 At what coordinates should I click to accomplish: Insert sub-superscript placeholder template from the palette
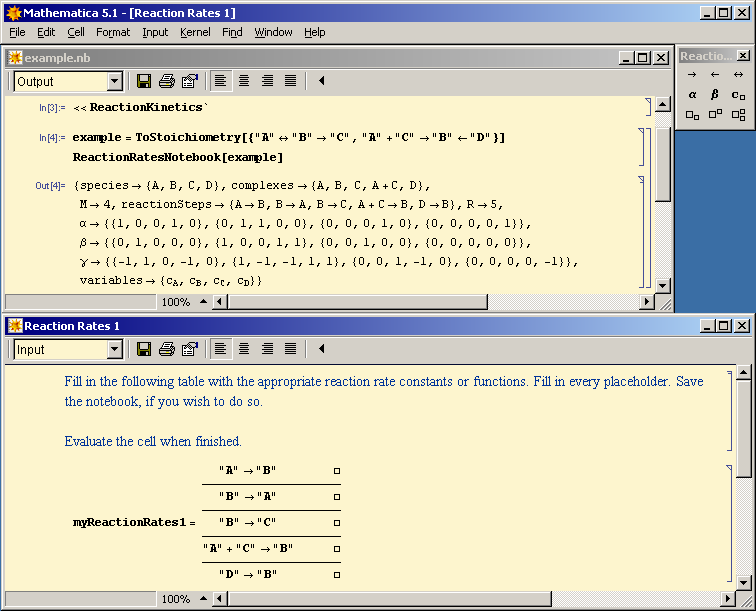[738, 115]
